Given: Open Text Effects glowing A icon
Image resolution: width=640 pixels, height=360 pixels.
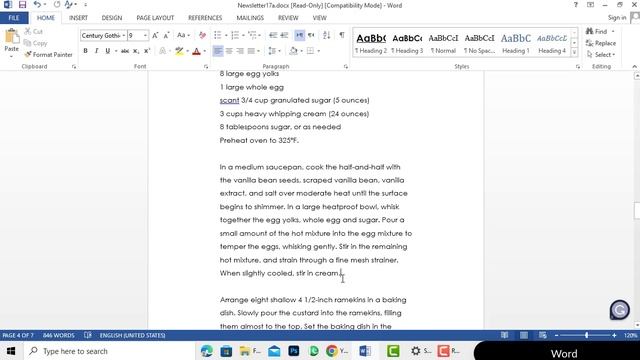Looking at the screenshot, I should [x=162, y=51].
